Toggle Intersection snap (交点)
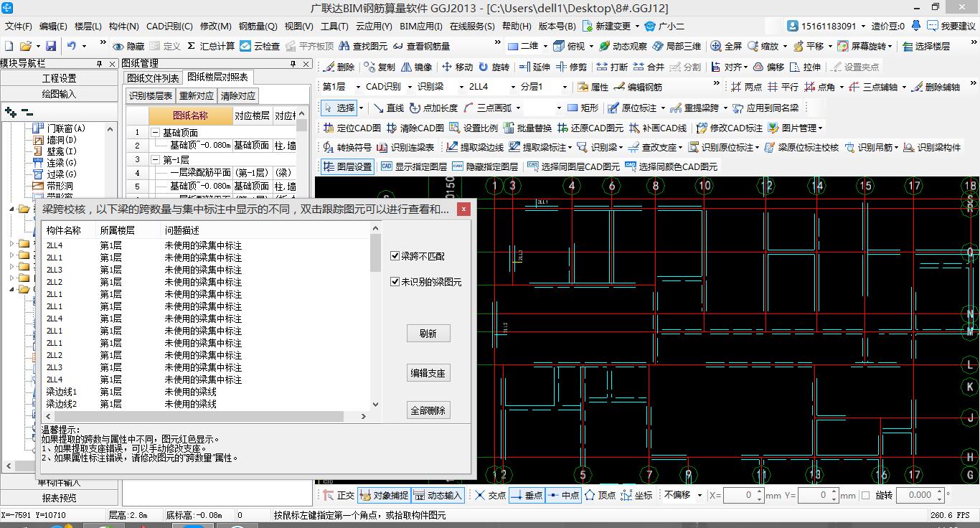980x528 pixels. click(491, 495)
